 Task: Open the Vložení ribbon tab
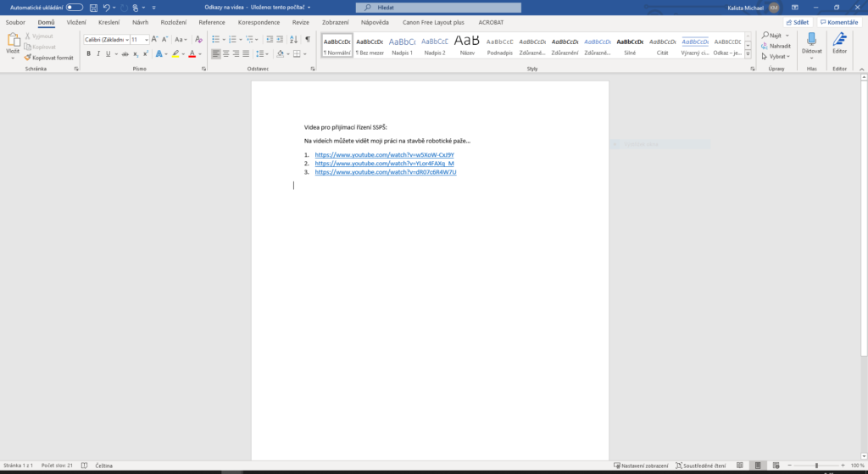(75, 22)
